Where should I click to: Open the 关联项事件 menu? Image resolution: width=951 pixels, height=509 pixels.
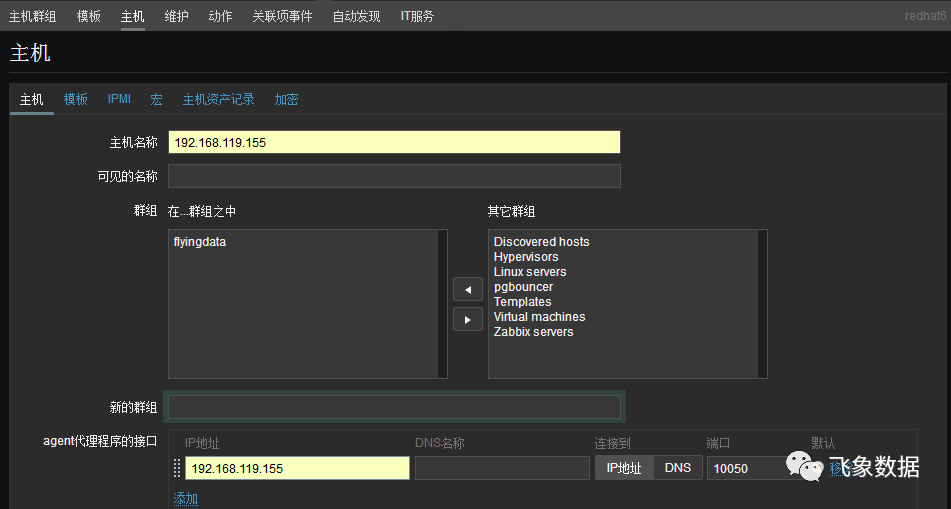click(x=283, y=16)
